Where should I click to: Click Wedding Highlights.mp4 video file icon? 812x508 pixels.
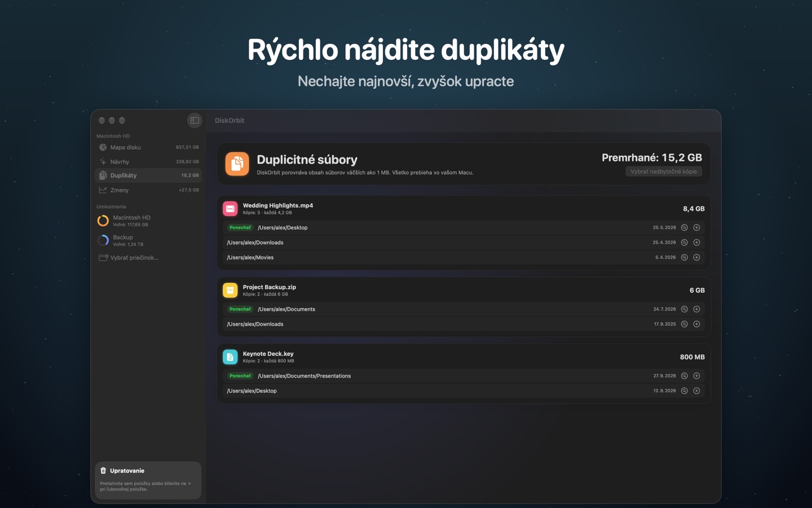230,209
